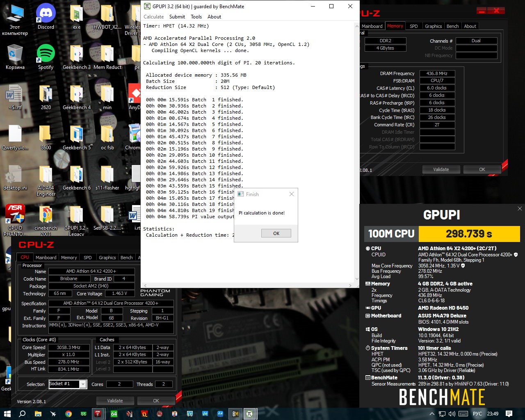Open the About menu in GPUPI
The image size is (525, 420).
pos(215,17)
